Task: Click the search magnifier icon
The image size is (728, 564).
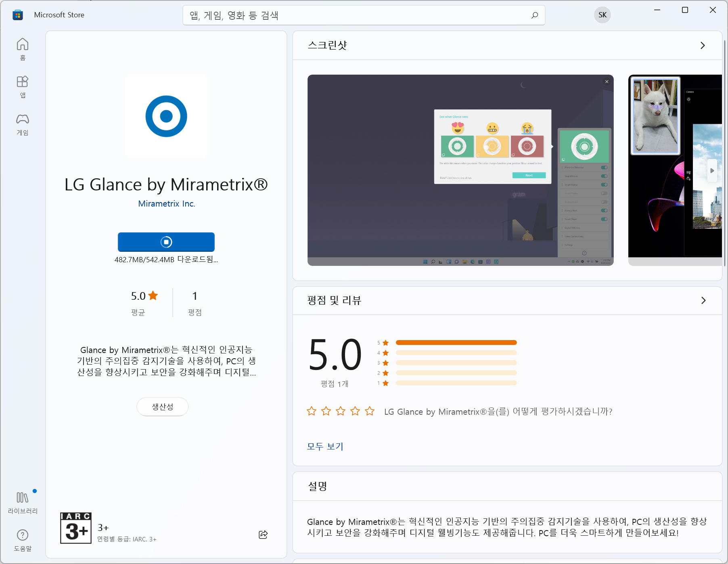Action: click(535, 15)
